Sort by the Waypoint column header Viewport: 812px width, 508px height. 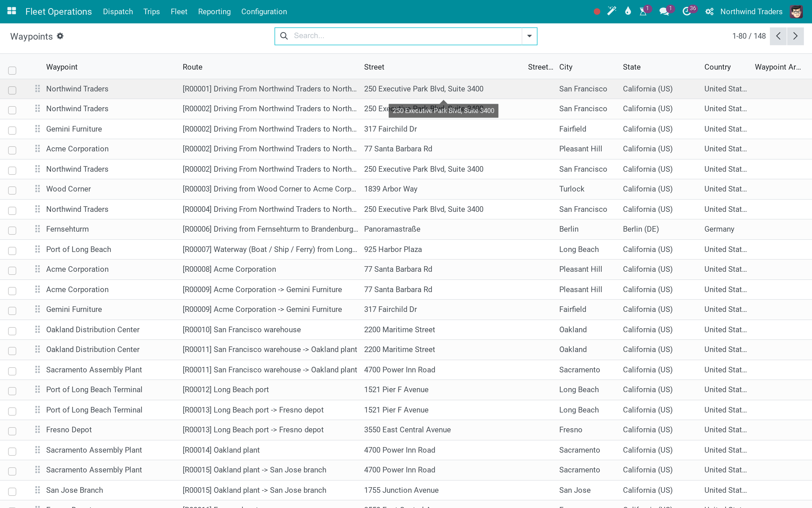click(62, 67)
